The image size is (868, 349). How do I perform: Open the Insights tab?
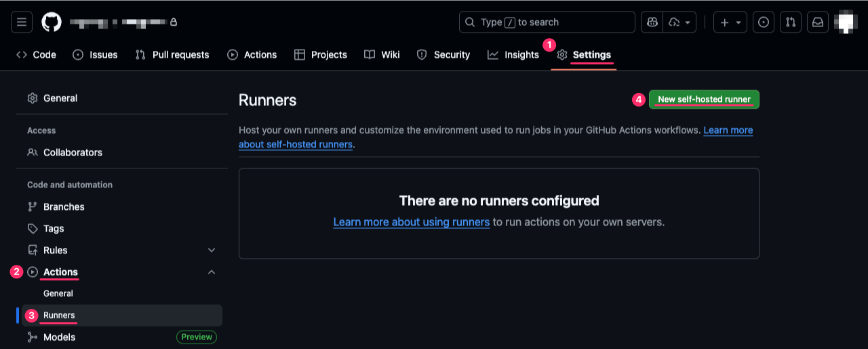click(513, 55)
